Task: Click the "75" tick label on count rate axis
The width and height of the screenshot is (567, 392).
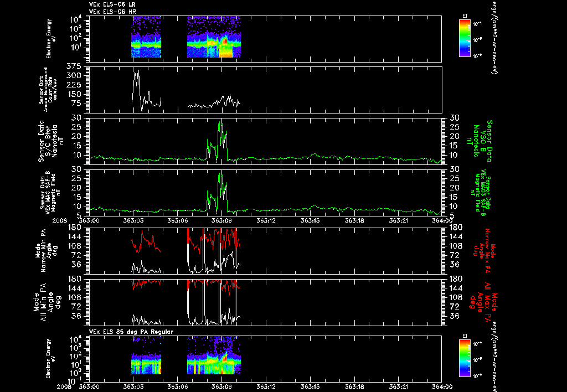Action: click(x=77, y=104)
